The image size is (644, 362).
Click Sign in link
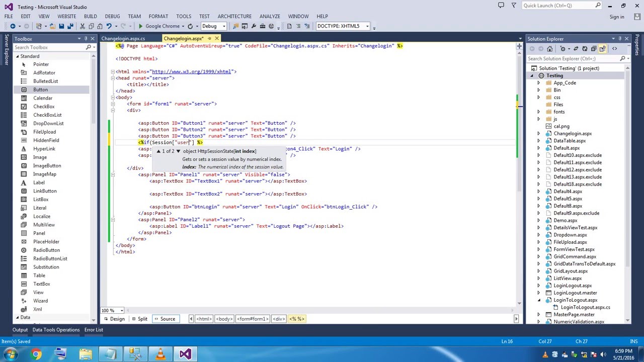(x=616, y=17)
